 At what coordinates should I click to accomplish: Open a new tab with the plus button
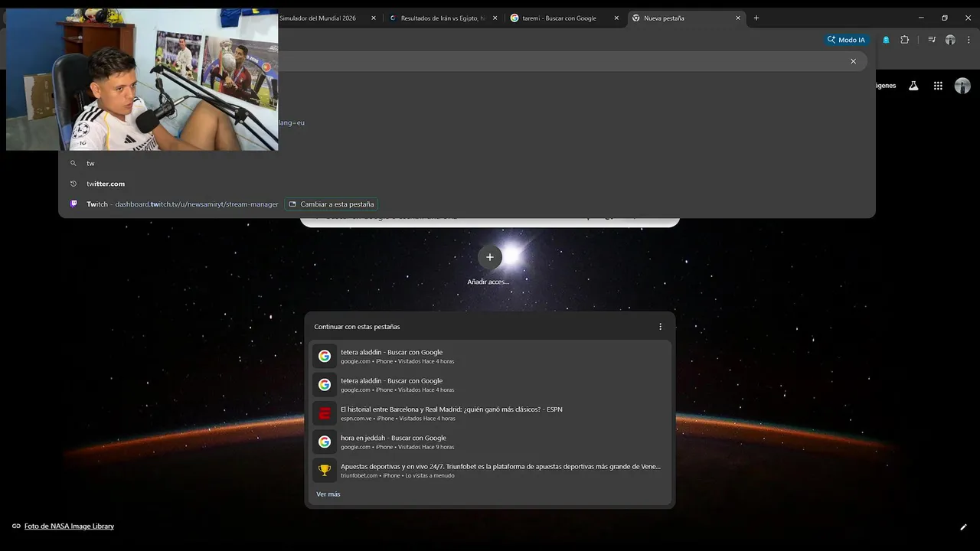[x=756, y=18]
